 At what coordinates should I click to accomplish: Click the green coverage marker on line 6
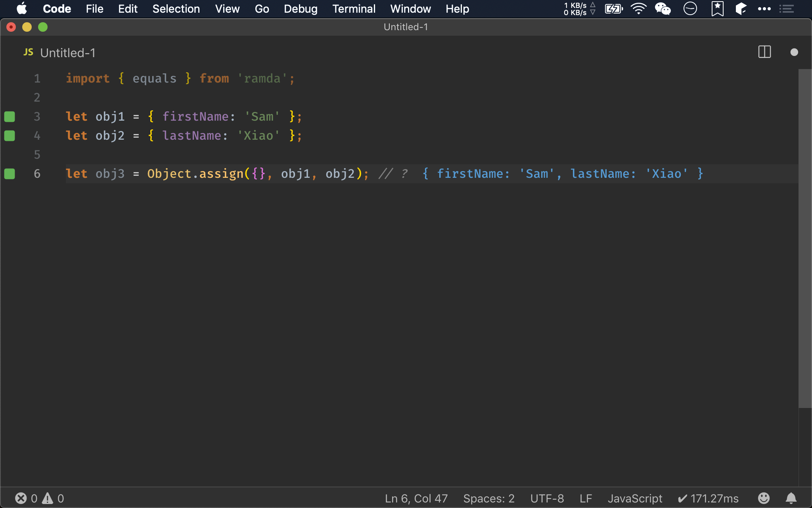point(10,174)
